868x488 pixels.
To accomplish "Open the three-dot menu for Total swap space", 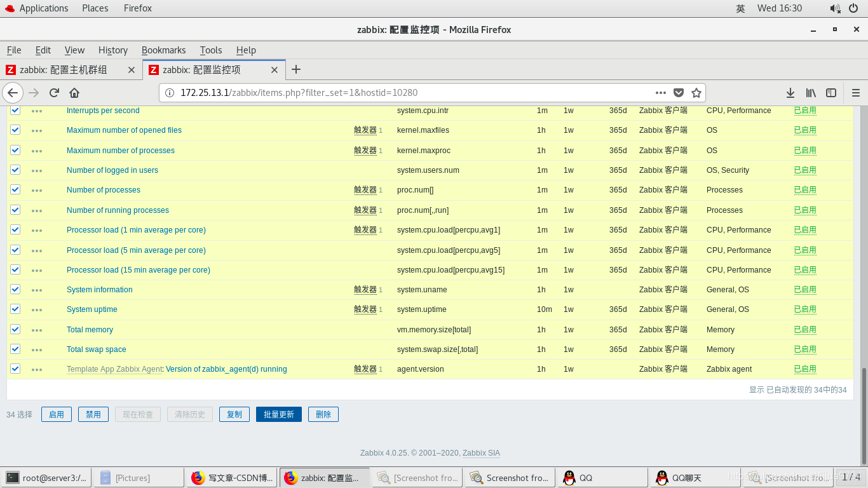I will [x=37, y=349].
